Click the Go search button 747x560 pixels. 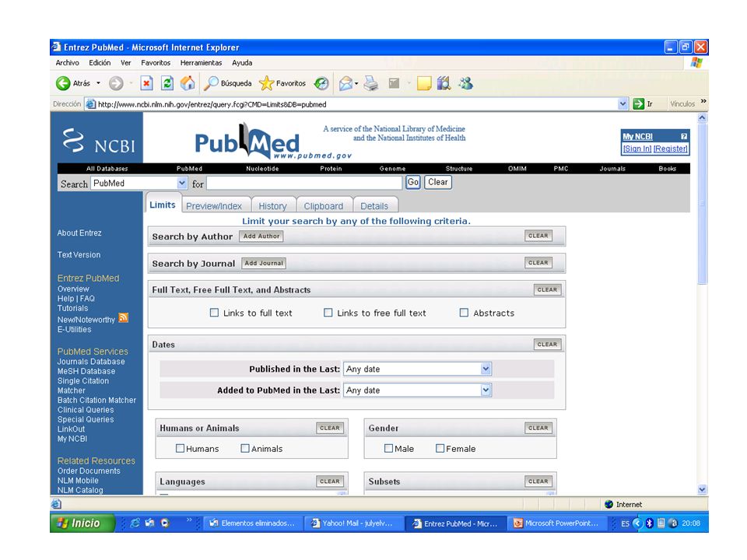point(413,182)
